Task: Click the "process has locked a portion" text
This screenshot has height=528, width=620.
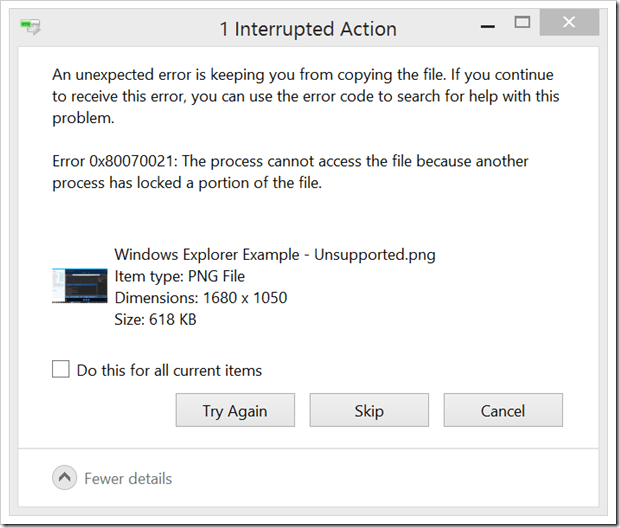Action: 187,183
